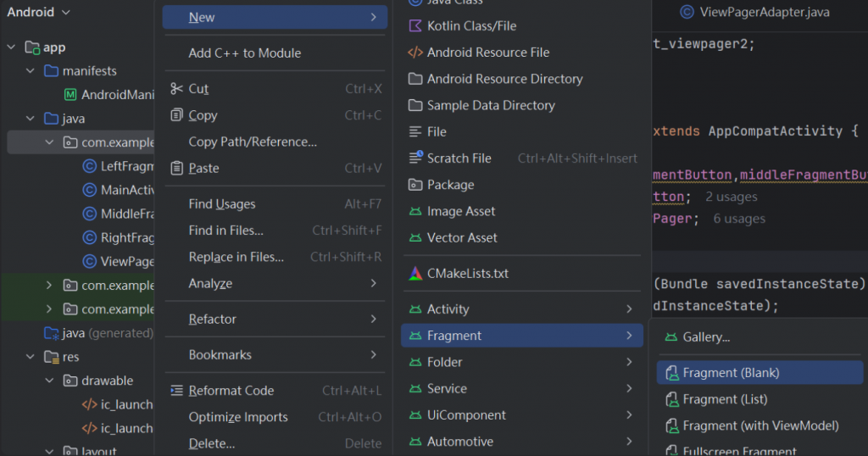Choose Find in Files menu entry
The image size is (868, 456).
[x=225, y=231]
